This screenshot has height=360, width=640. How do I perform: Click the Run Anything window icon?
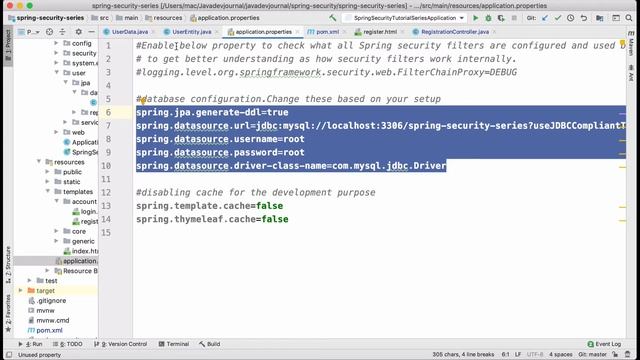click(x=616, y=18)
